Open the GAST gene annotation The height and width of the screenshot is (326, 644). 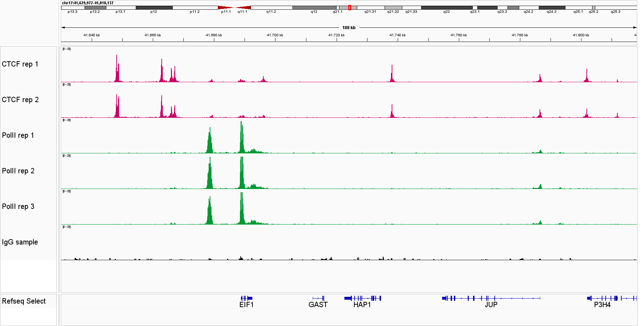click(318, 298)
